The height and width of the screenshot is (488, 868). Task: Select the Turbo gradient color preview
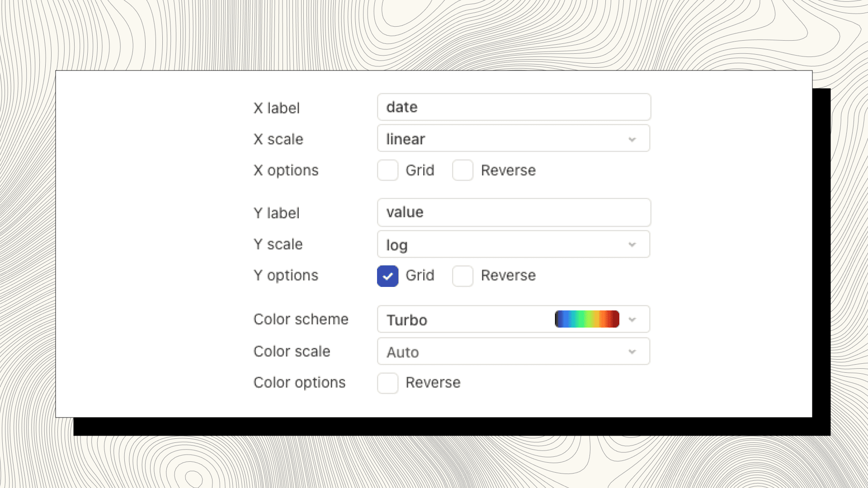point(586,319)
